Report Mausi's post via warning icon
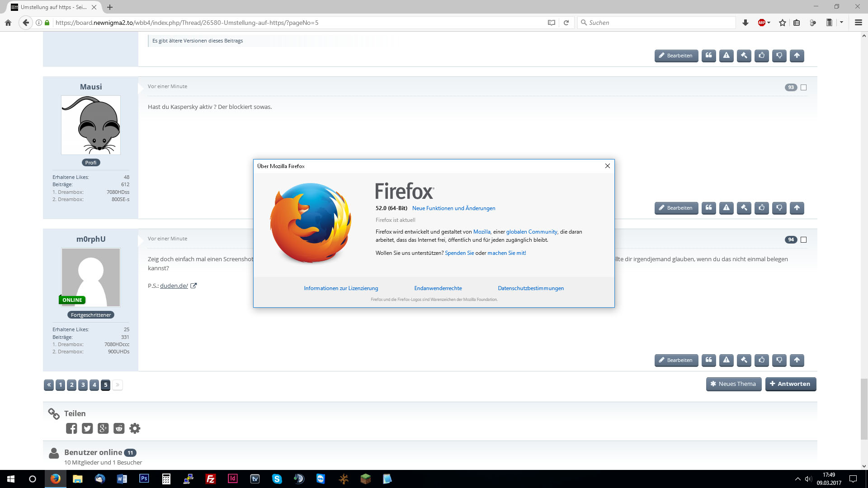 726,208
